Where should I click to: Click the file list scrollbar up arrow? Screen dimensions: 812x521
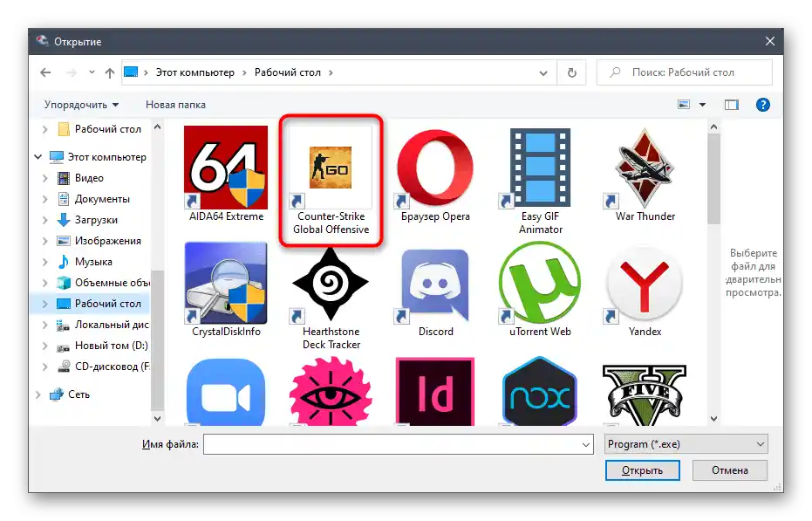click(x=713, y=127)
